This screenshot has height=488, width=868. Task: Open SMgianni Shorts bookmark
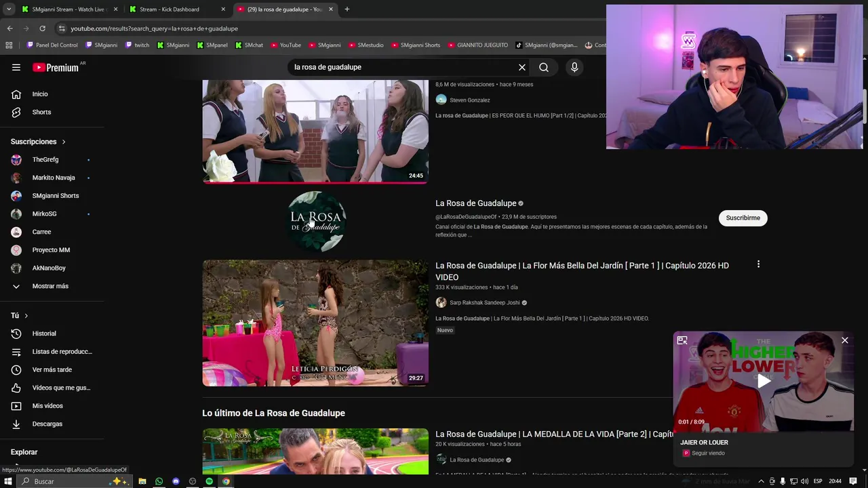[x=415, y=45]
